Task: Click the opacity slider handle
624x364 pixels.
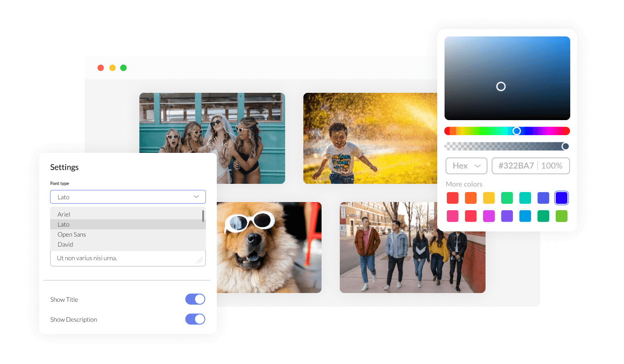Action: (565, 146)
